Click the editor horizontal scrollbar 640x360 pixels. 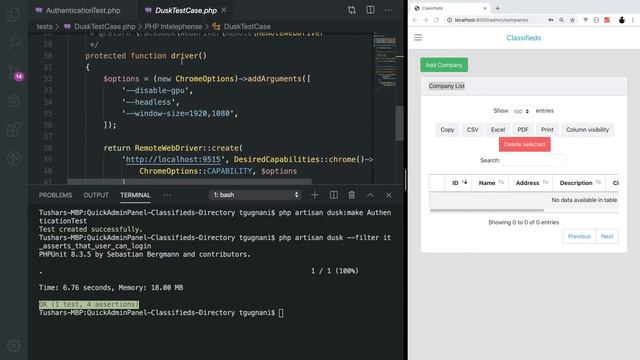click(x=189, y=181)
